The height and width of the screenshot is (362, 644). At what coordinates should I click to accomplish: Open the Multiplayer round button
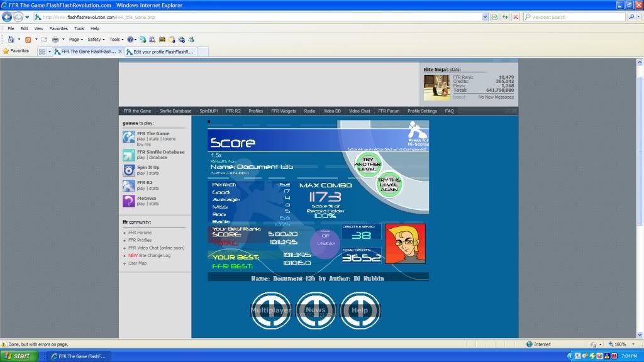point(271,310)
